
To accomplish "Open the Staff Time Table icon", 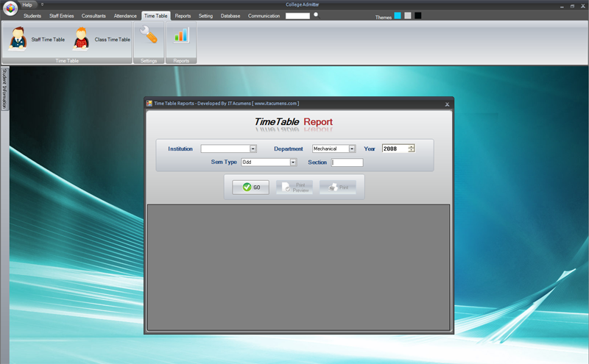I will point(18,39).
